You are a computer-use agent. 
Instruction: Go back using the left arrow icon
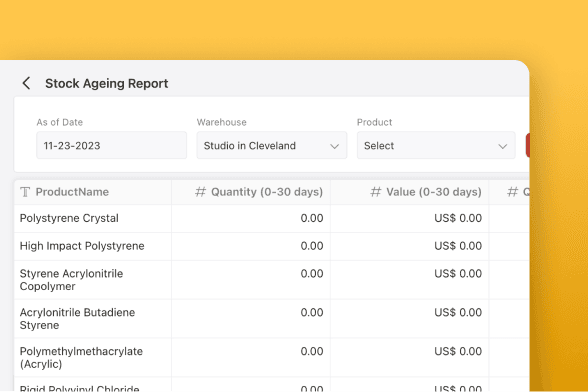coord(26,83)
